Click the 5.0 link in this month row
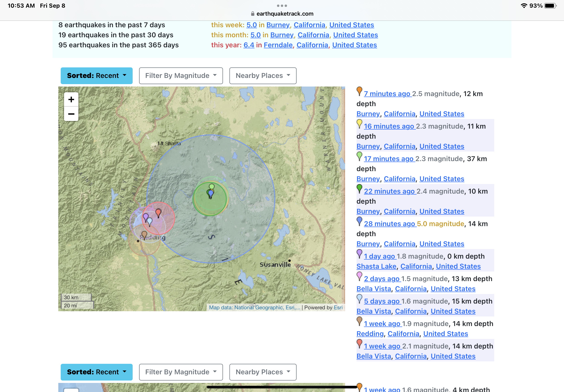The height and width of the screenshot is (392, 564). [256, 35]
